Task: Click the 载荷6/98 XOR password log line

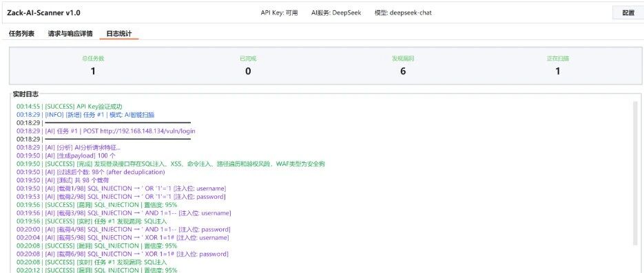Action: (123, 254)
